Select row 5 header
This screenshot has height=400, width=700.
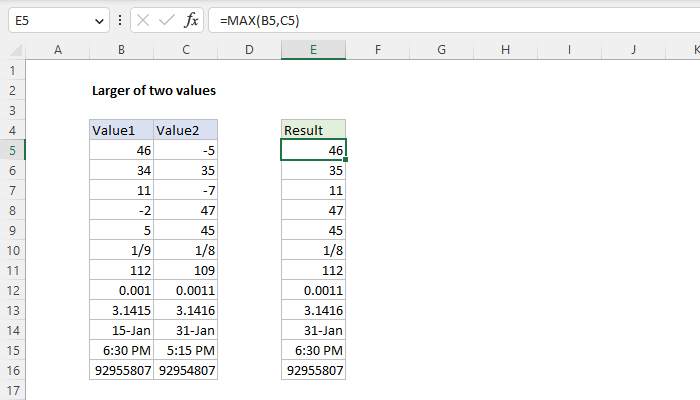pos(12,150)
